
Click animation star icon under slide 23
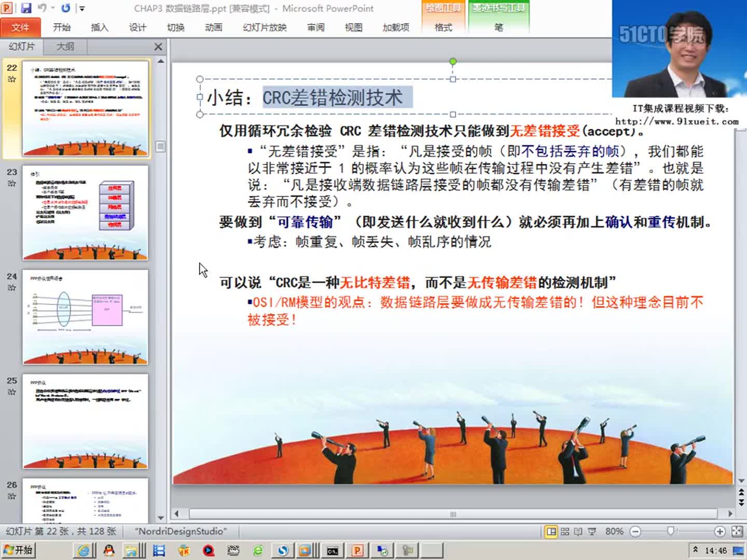(x=12, y=184)
